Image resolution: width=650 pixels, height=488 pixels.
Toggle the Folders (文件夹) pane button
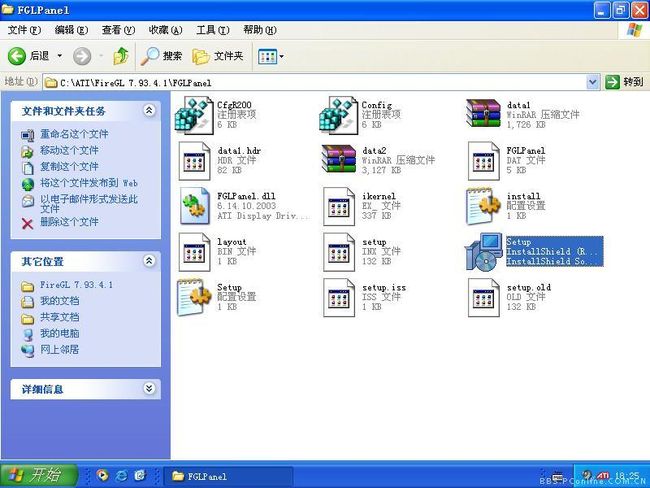(218, 56)
